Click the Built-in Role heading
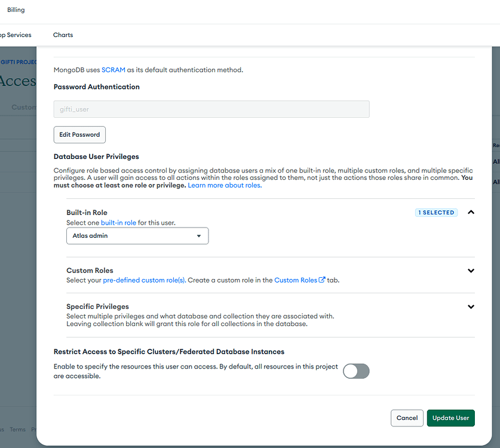This screenshot has width=500, height=448. pyautogui.click(x=87, y=213)
